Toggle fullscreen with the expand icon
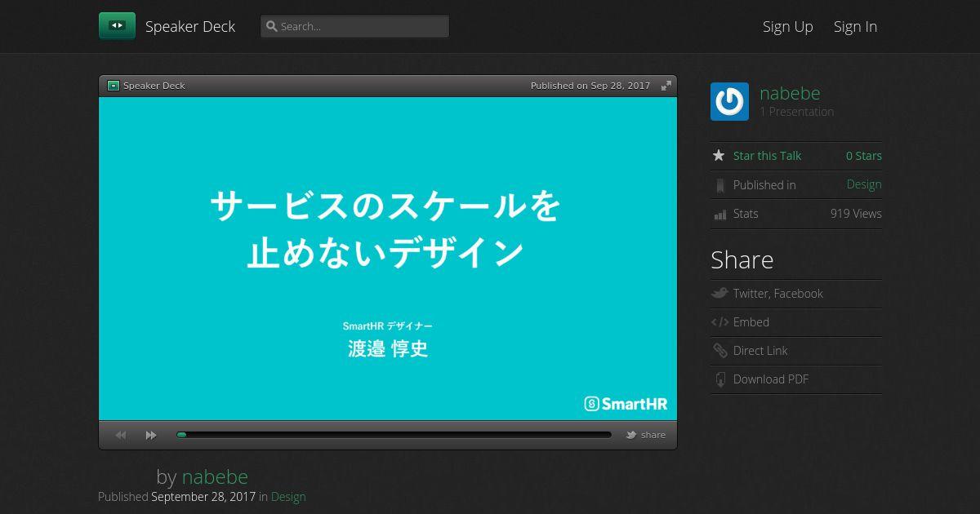 point(666,86)
